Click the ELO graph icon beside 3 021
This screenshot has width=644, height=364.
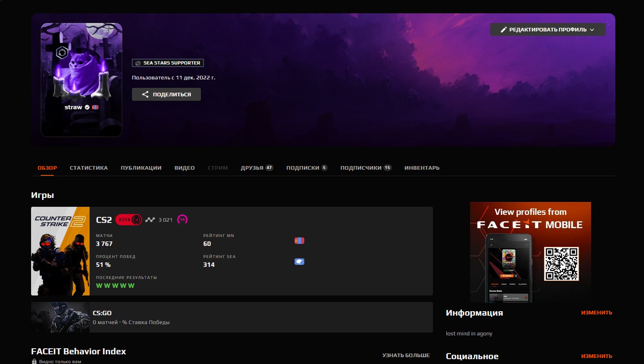[150, 220]
